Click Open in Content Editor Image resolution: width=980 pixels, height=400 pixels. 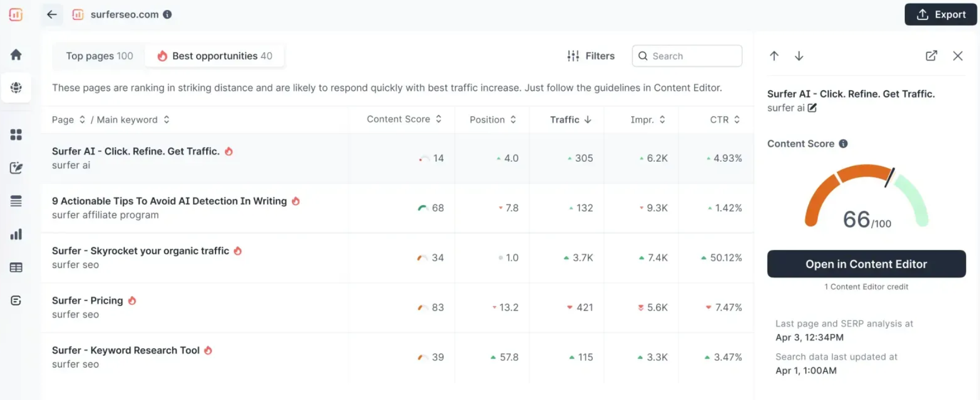(x=866, y=264)
